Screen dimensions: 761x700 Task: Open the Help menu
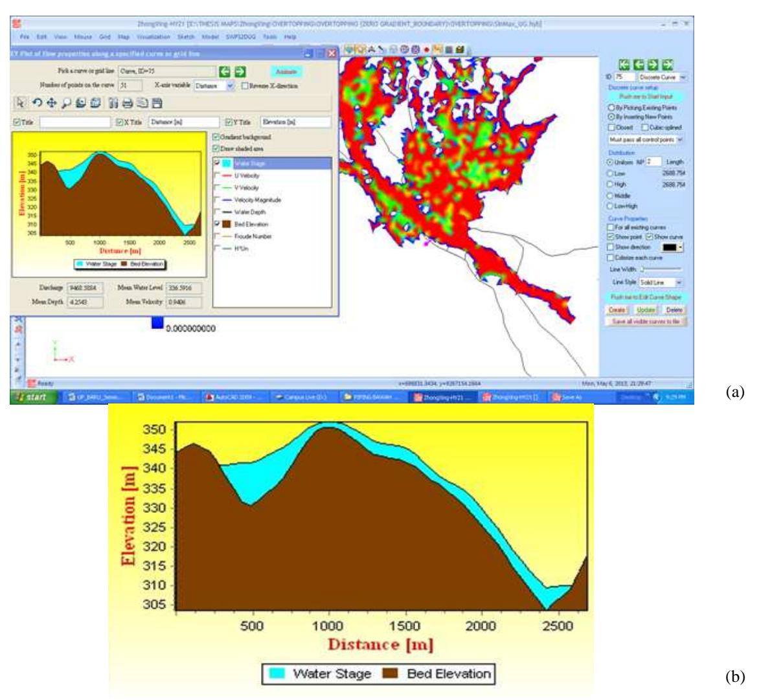290,37
